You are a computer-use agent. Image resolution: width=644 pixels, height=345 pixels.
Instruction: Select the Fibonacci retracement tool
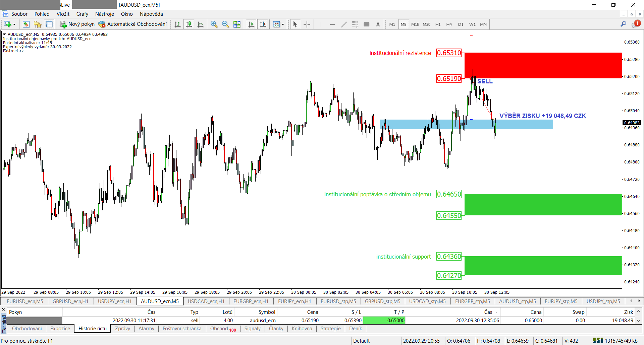(x=355, y=24)
